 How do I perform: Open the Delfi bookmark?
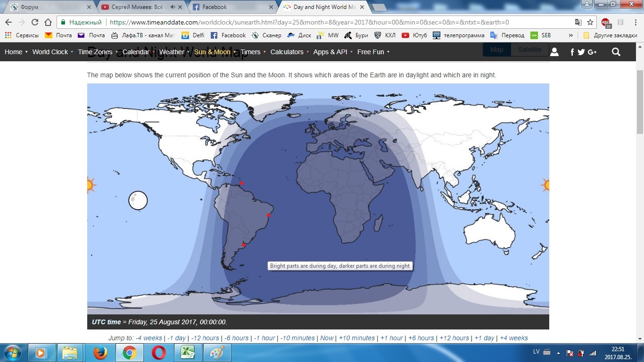coord(193,35)
